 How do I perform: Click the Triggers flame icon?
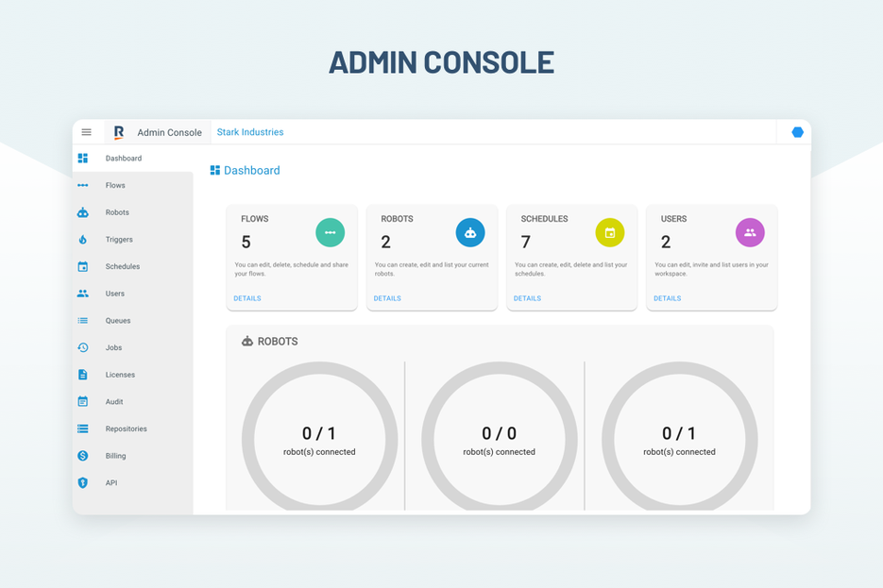85,239
